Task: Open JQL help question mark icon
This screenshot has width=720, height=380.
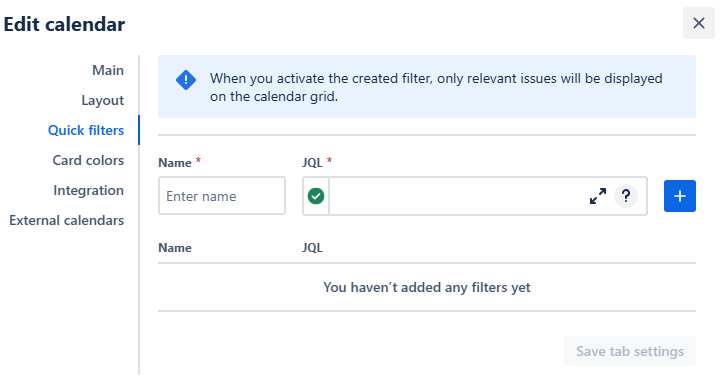Action: point(626,196)
